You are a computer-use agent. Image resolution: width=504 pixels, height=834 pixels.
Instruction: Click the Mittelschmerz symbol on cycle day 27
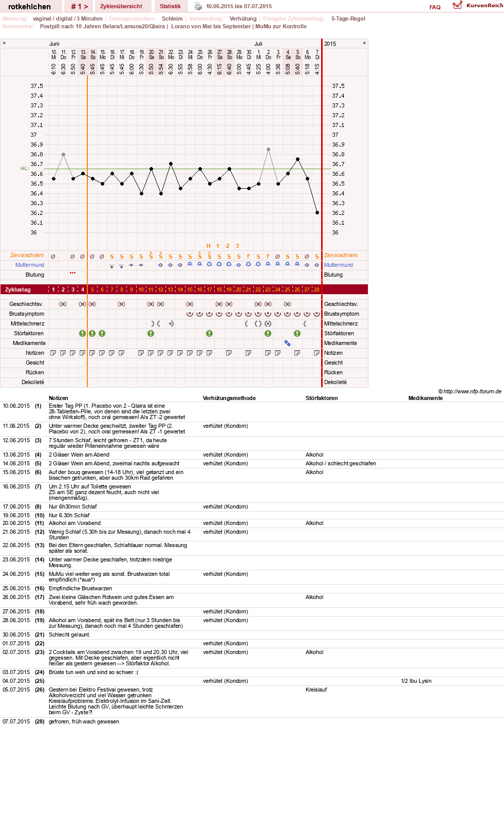click(305, 323)
